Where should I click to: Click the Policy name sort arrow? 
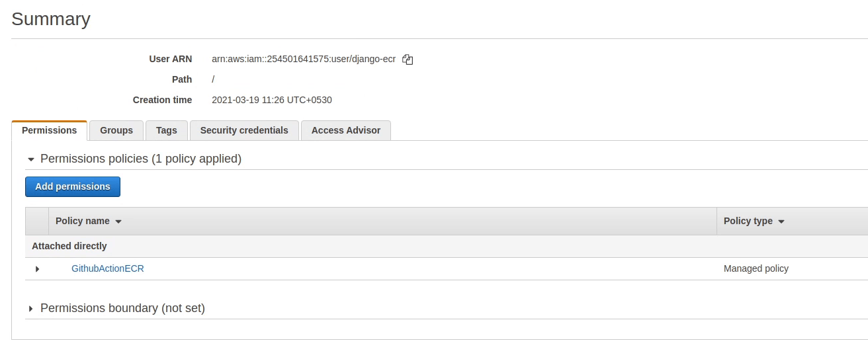coord(118,221)
